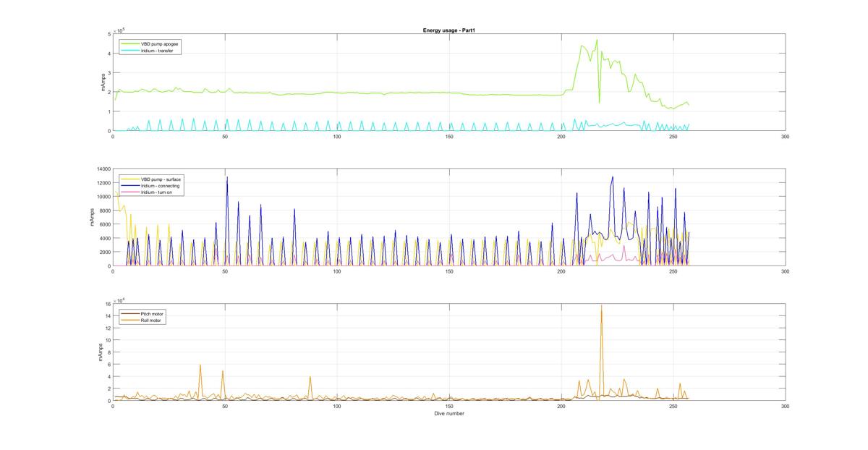Click y-tick '10' on bottom plot
The width and height of the screenshot is (868, 450).
[107, 341]
